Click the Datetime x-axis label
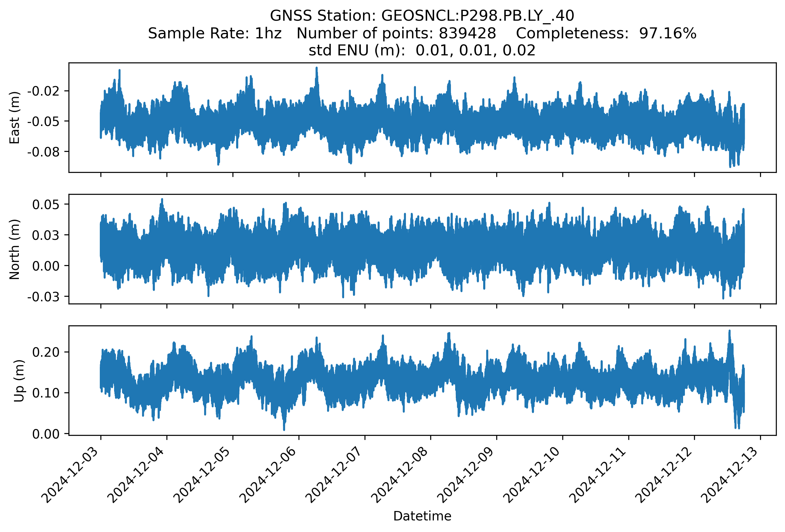This screenshot has height=532, width=785. [422, 516]
